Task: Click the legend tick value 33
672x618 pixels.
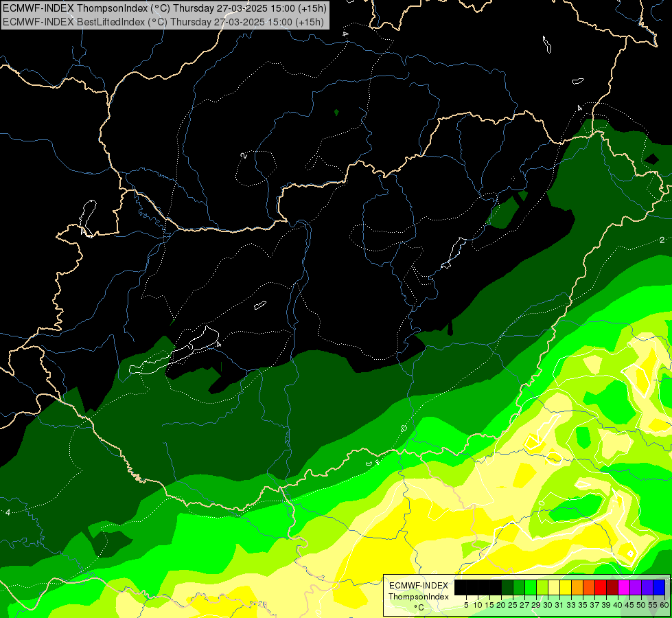Action: pyautogui.click(x=571, y=605)
